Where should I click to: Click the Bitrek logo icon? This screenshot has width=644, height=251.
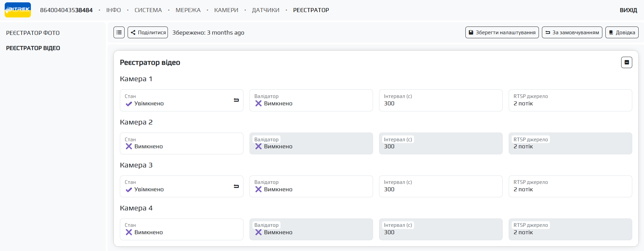click(18, 10)
